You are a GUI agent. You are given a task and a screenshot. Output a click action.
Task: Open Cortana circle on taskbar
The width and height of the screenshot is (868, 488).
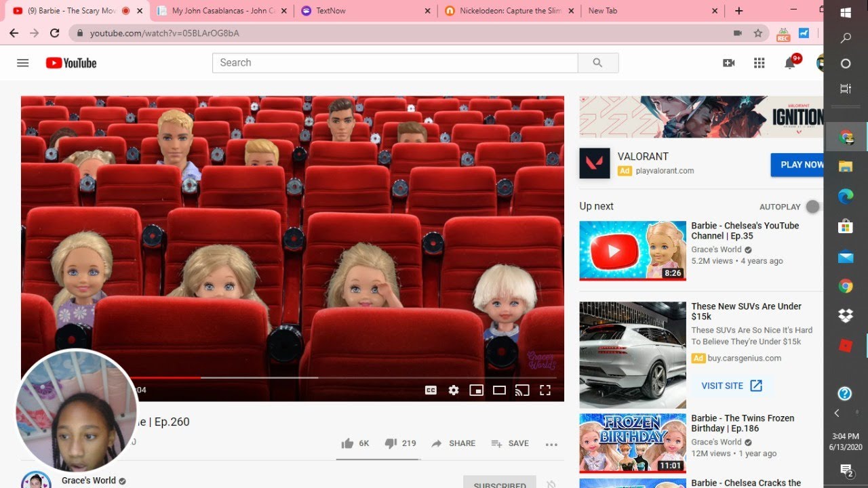(846, 63)
